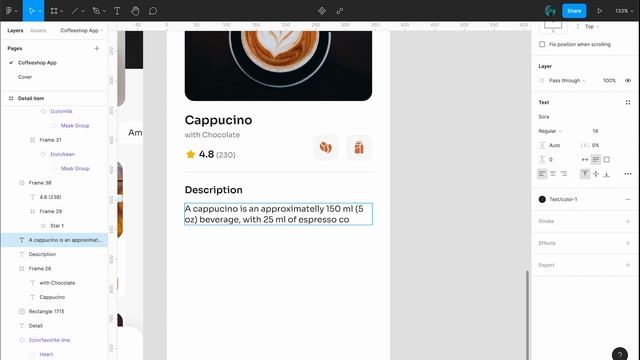Click the Create component icon
The image size is (640, 360).
(x=322, y=11)
